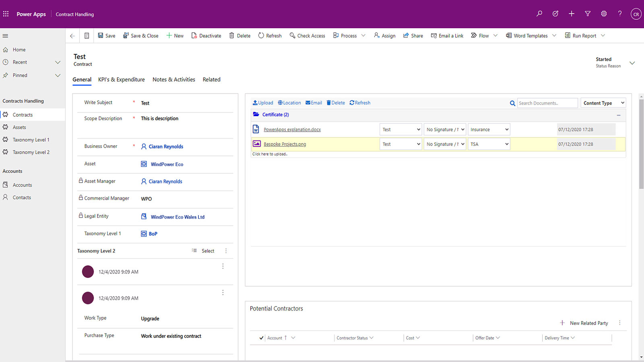The width and height of the screenshot is (644, 362).
Task: Click New Related Party button
Action: click(x=584, y=323)
